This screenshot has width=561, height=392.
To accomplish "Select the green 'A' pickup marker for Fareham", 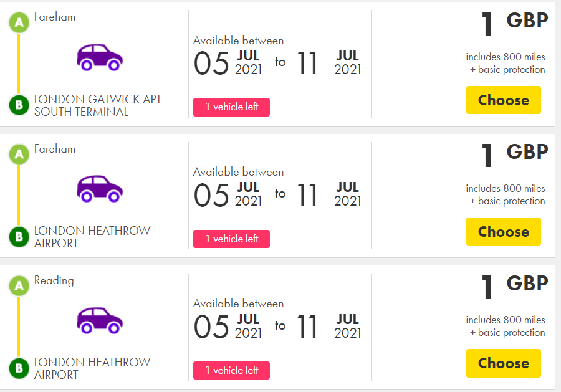I will coord(19,22).
